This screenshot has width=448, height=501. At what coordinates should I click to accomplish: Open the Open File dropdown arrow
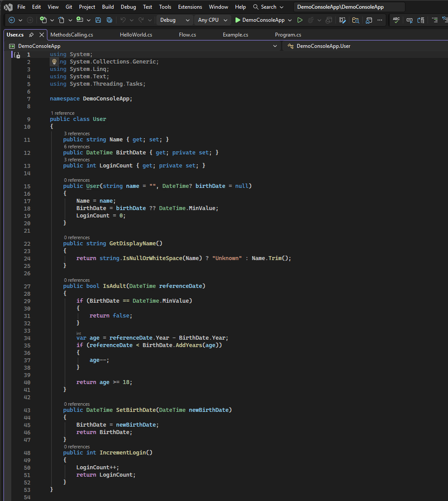click(x=70, y=20)
